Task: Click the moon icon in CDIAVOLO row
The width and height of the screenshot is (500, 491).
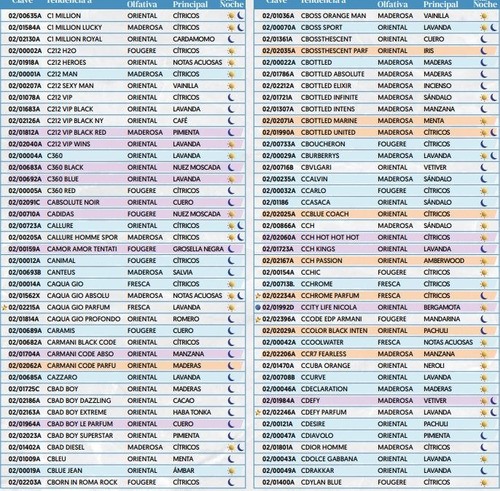Action: pos(484,436)
